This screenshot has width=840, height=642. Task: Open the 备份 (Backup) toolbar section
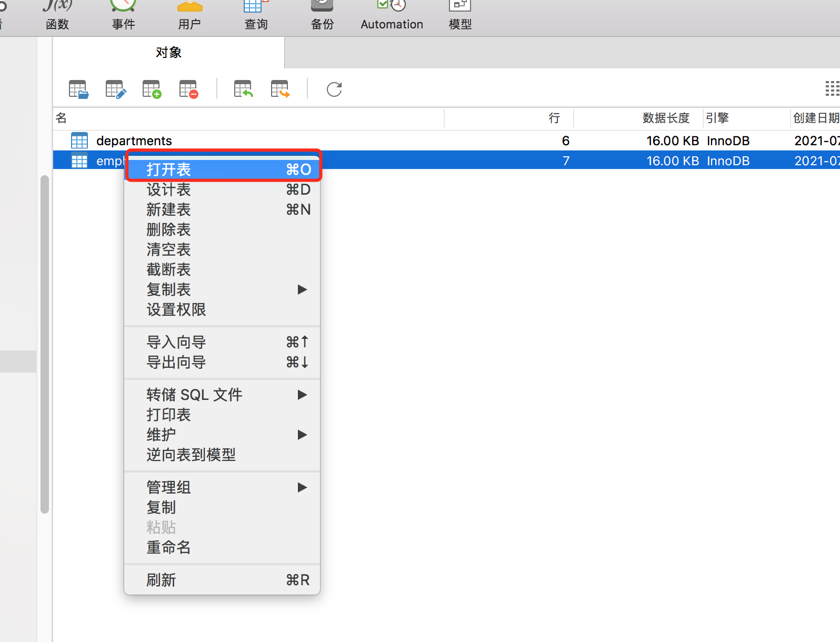point(322,16)
